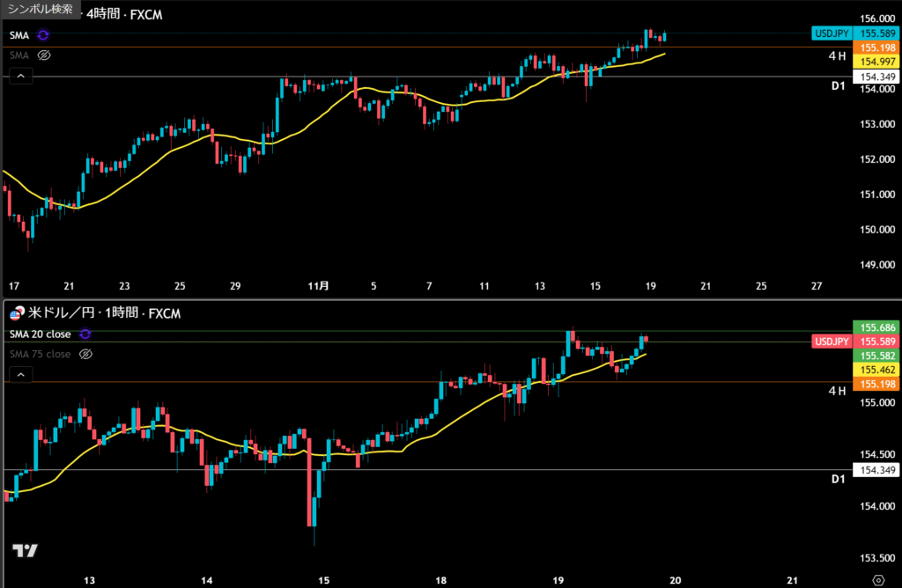
Task: Collapse indicator legend in the 4-hour chart
Action: click(19, 77)
